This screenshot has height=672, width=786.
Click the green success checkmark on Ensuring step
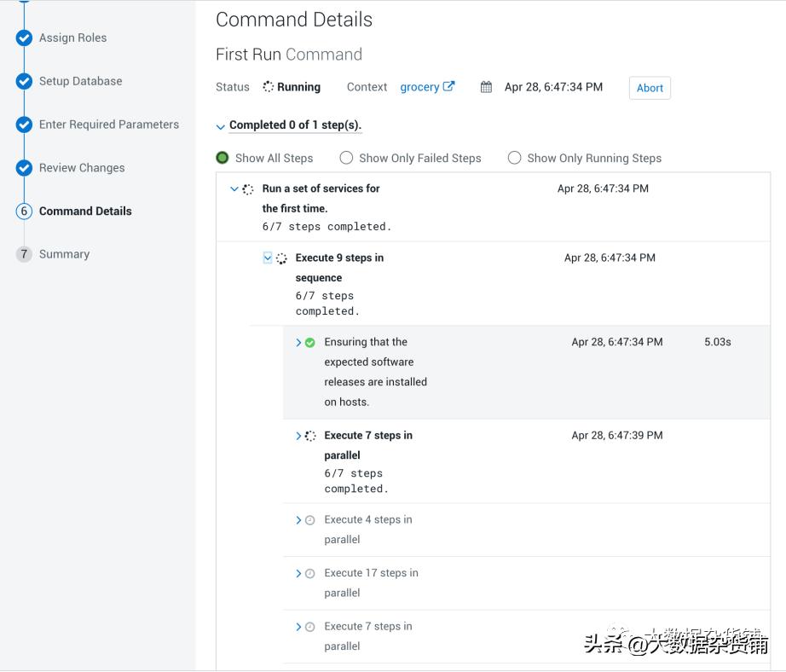pyautogui.click(x=310, y=343)
